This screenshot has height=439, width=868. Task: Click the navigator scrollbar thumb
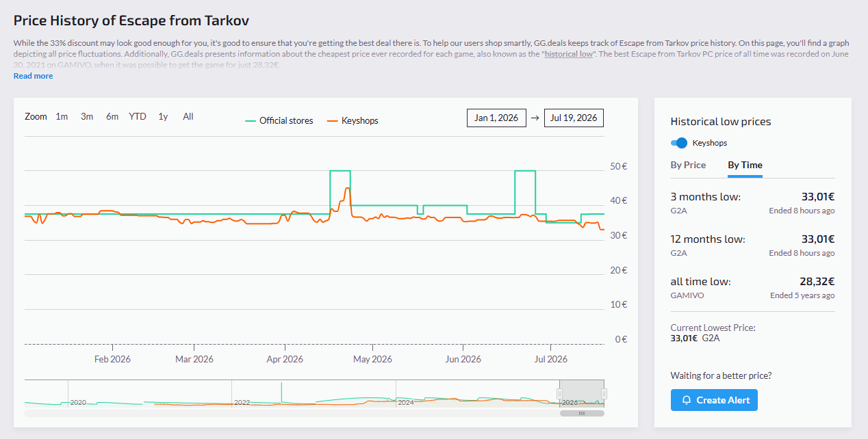pyautogui.click(x=582, y=413)
